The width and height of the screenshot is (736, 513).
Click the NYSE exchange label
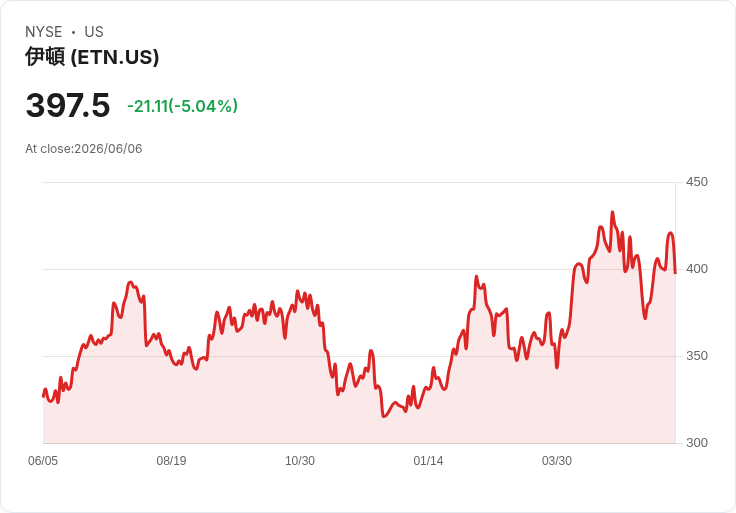pyautogui.click(x=44, y=32)
